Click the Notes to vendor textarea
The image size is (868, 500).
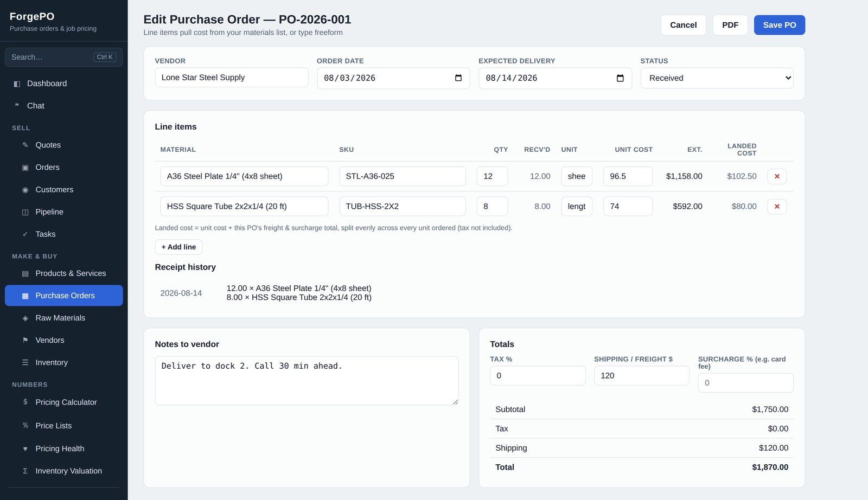pos(307,381)
